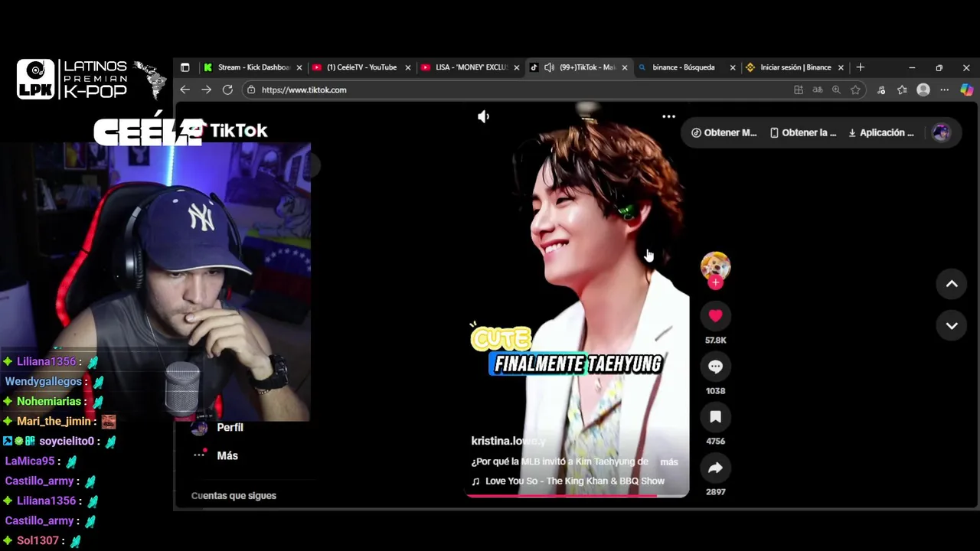Switch to the Iniciar sesión | Binance tab
The width and height of the screenshot is (980, 551).
point(795,67)
